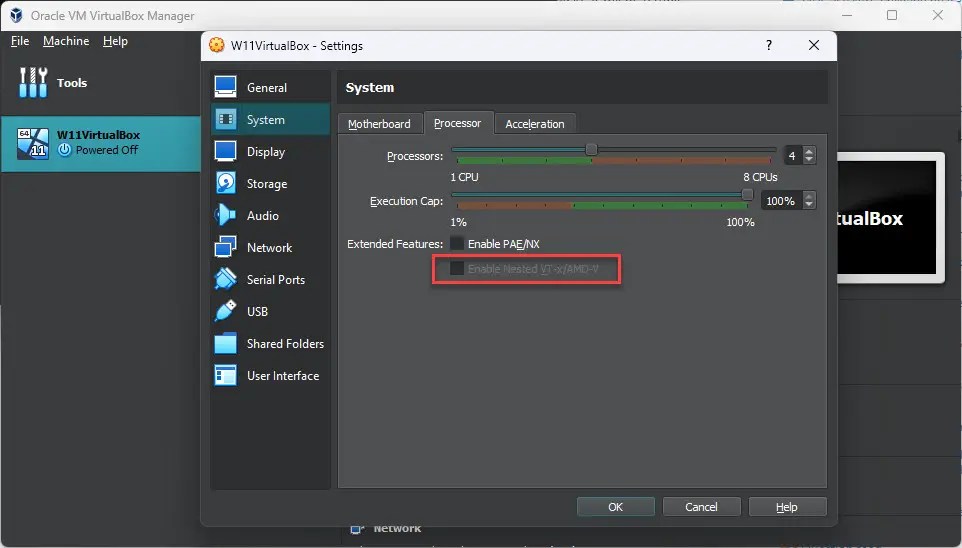Open the General settings icon
The width and height of the screenshot is (962, 548).
pos(225,87)
